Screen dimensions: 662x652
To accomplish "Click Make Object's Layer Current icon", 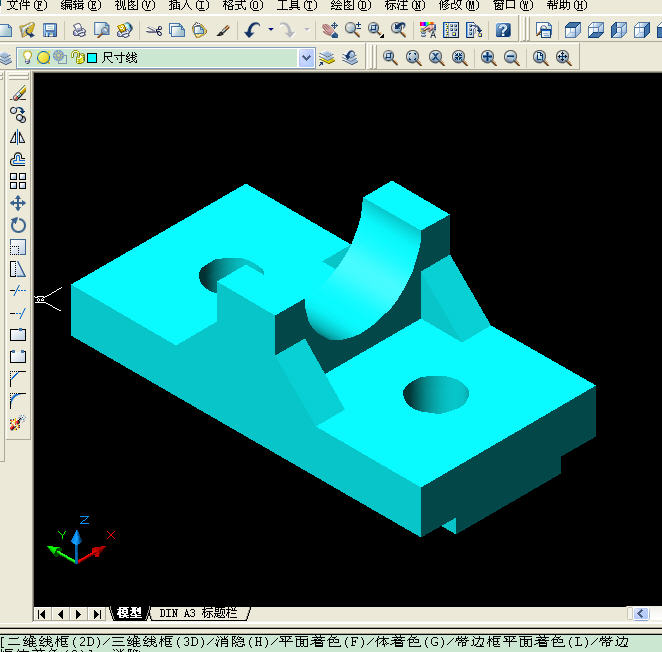I will coord(327,58).
